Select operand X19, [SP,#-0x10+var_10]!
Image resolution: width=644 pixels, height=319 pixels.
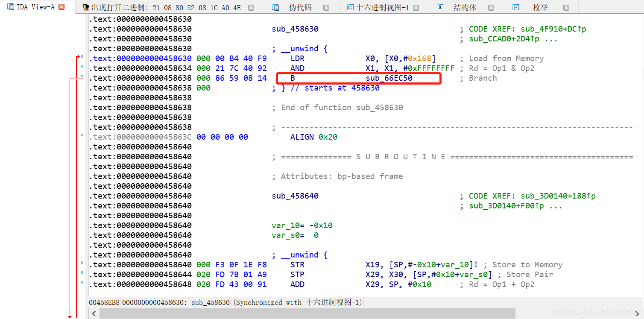(x=422, y=265)
